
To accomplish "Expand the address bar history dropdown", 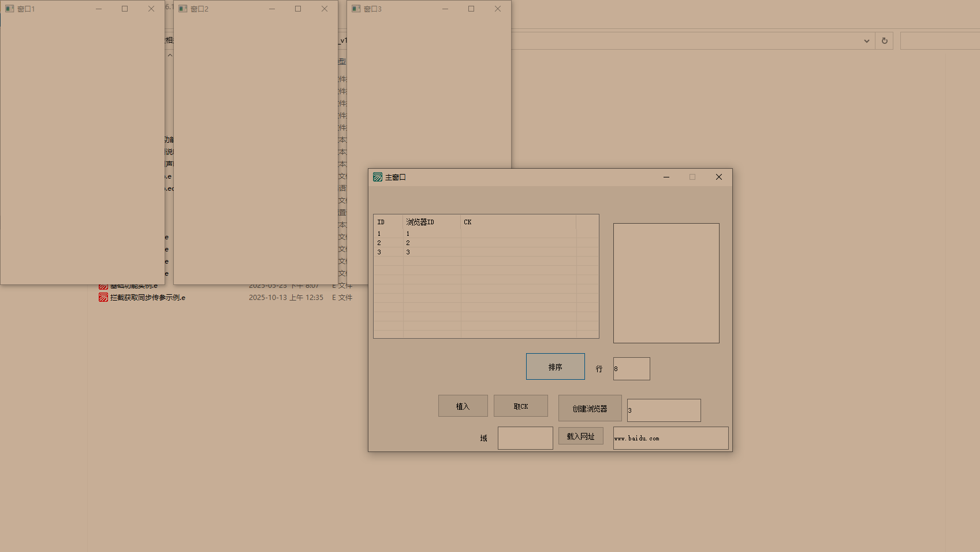I will pyautogui.click(x=866, y=40).
